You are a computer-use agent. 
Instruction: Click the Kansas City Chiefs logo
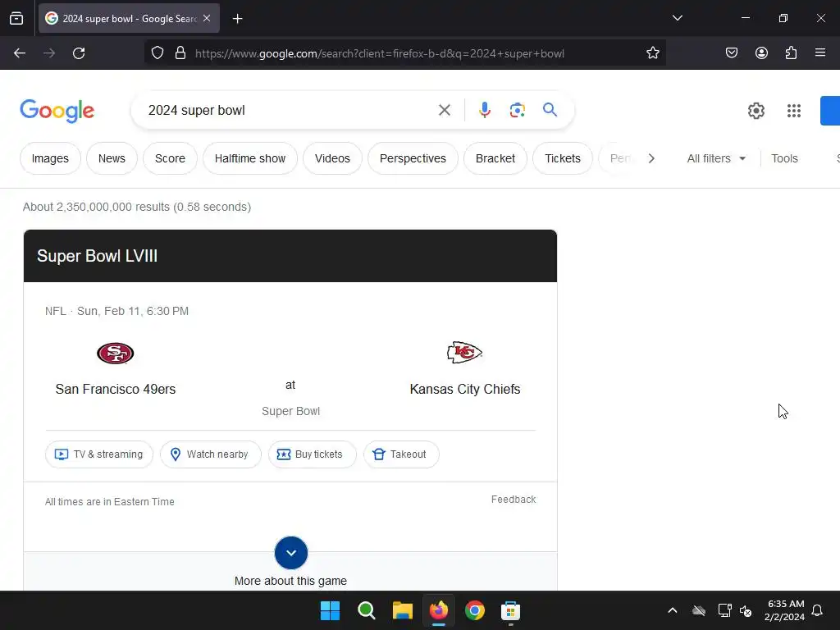pos(464,353)
